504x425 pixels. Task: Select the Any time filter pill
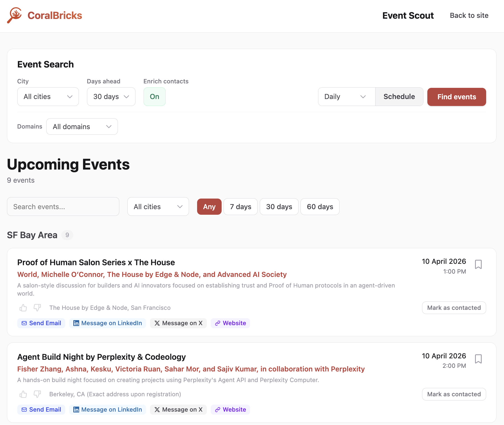click(209, 207)
